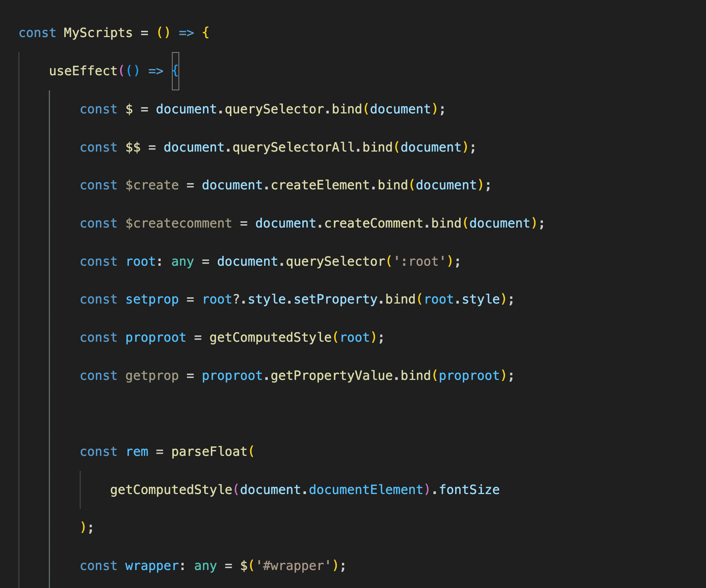
Task: Click the ':root' string literal
Action: (419, 261)
